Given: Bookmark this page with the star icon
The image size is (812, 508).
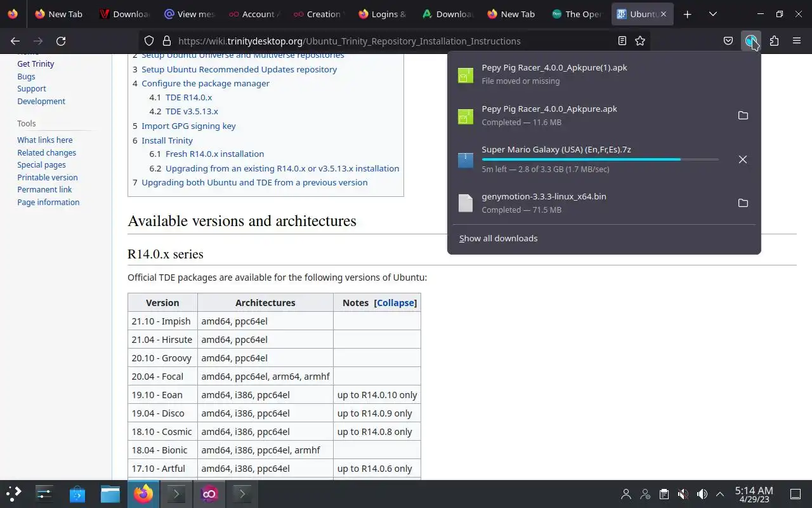Looking at the screenshot, I should (640, 41).
